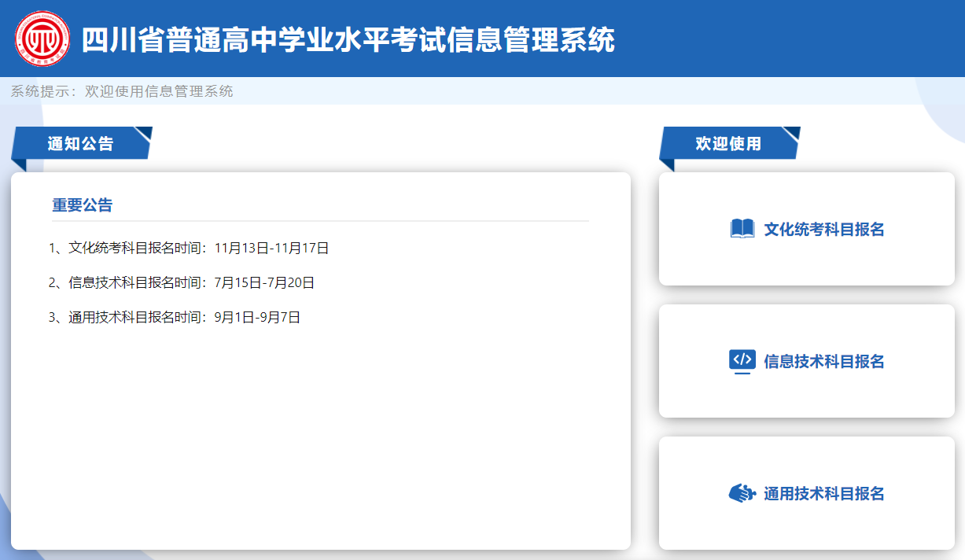
Task: Click the code monitor icon
Action: point(742,361)
